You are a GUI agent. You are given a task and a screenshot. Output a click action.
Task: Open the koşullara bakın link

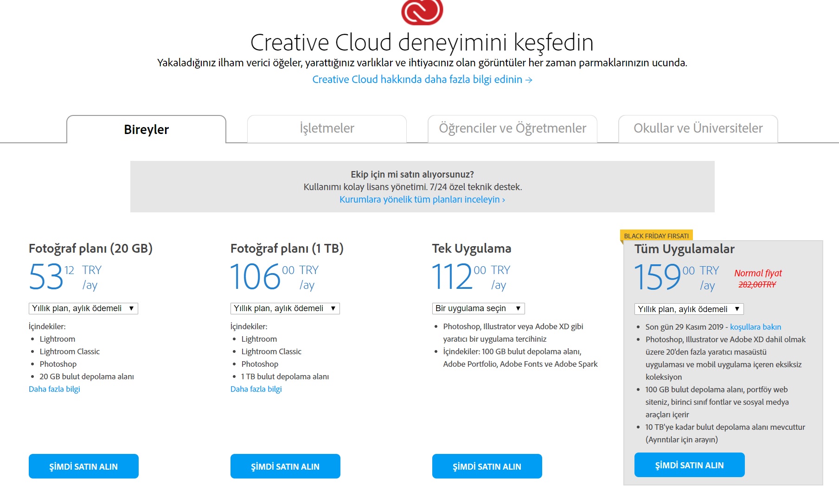pos(756,327)
